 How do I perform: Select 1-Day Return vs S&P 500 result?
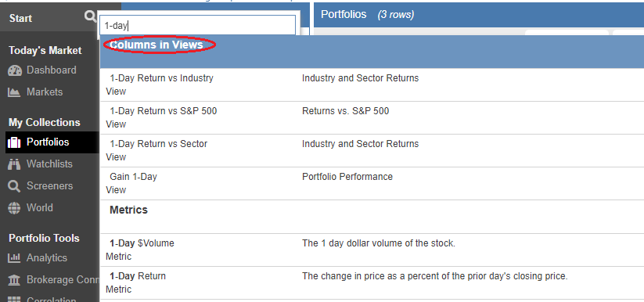[x=372, y=117]
